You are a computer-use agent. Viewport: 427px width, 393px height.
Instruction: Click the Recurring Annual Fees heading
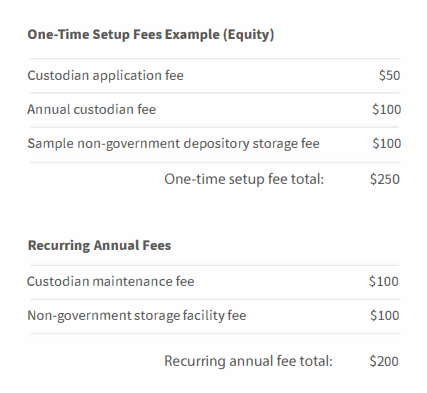(x=99, y=246)
